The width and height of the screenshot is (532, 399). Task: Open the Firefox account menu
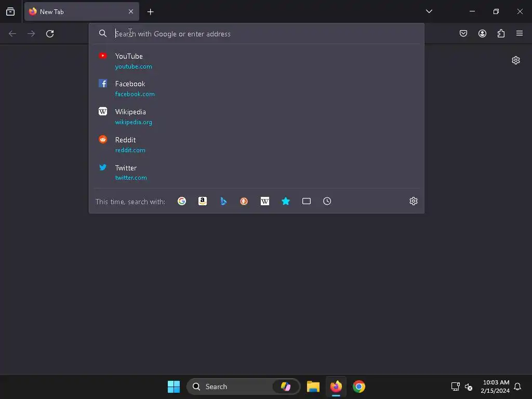[482, 33]
